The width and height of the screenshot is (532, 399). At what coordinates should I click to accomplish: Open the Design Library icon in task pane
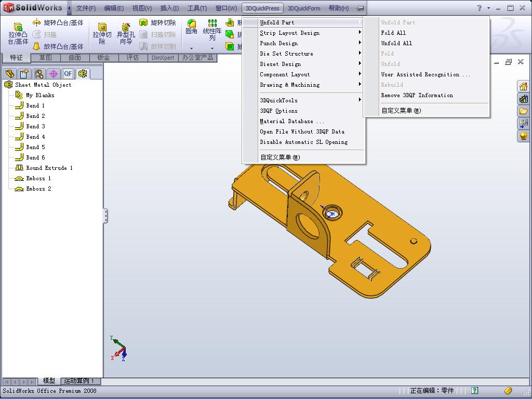[x=523, y=99]
